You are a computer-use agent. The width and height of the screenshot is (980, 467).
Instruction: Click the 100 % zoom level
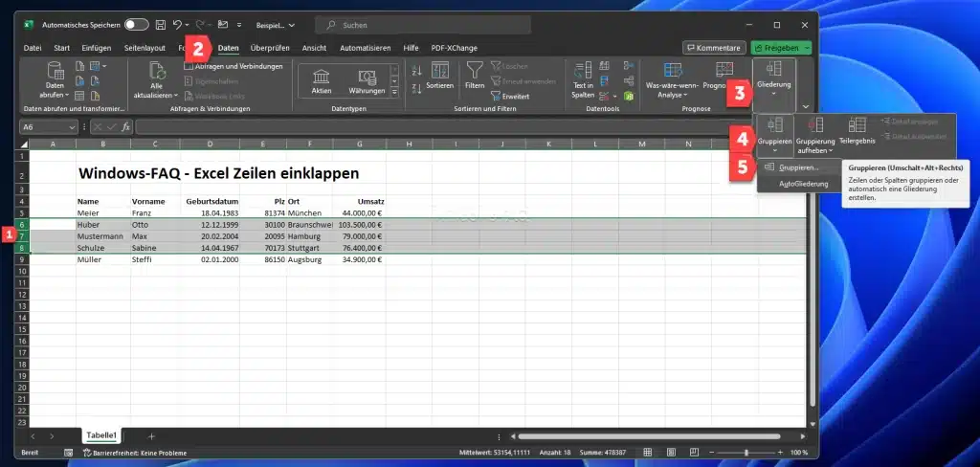pos(799,453)
